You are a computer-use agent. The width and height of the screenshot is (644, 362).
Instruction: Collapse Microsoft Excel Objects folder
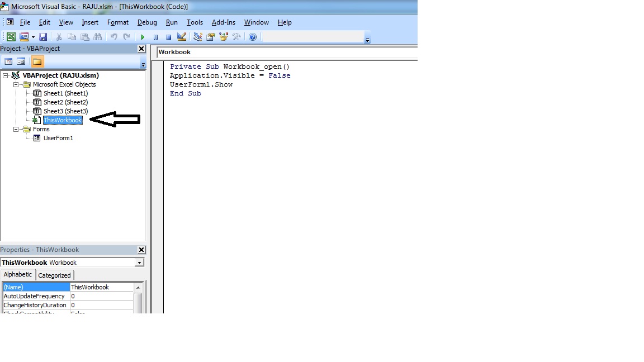[x=16, y=84]
